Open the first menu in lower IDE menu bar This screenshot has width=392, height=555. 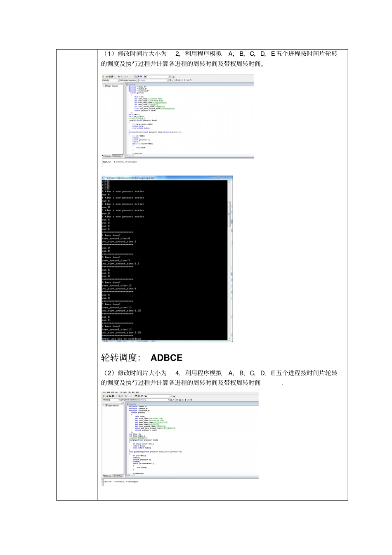(104, 392)
